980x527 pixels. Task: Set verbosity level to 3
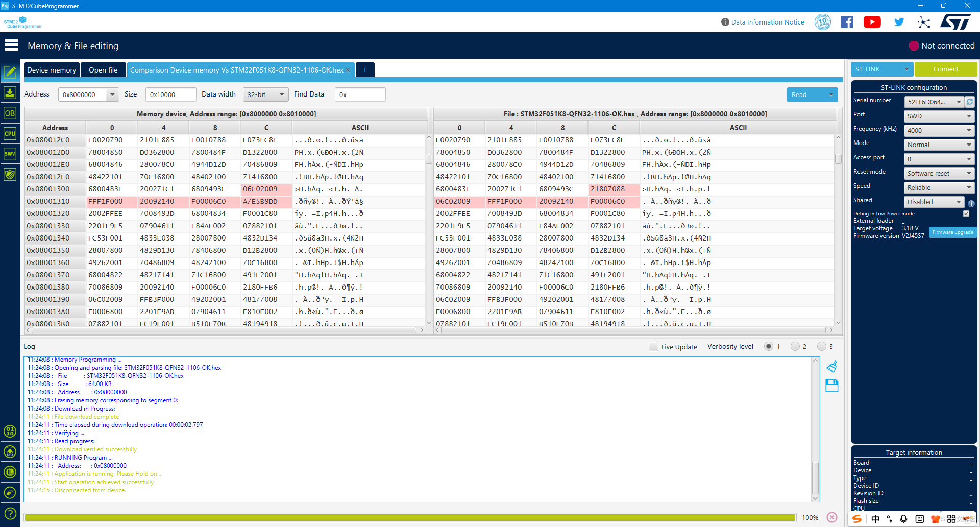pyautogui.click(x=822, y=346)
